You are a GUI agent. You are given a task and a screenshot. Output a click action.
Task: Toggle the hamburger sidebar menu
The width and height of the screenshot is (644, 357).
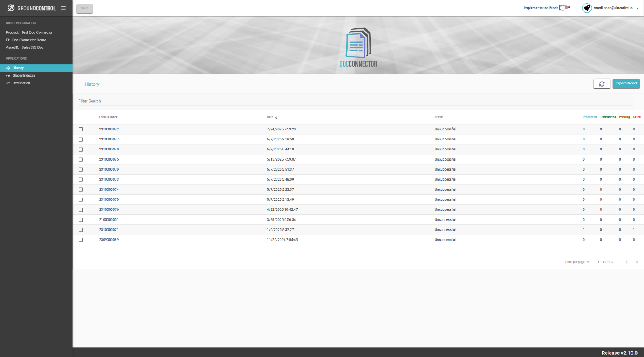point(63,8)
